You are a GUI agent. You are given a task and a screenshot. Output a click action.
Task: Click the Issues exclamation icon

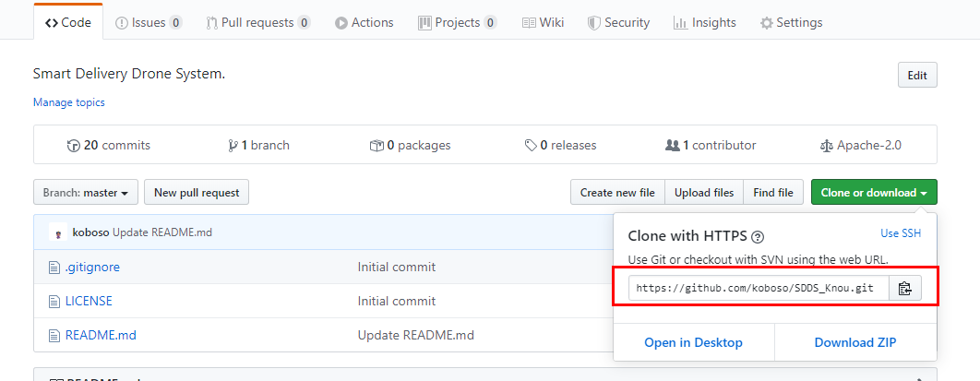122,23
